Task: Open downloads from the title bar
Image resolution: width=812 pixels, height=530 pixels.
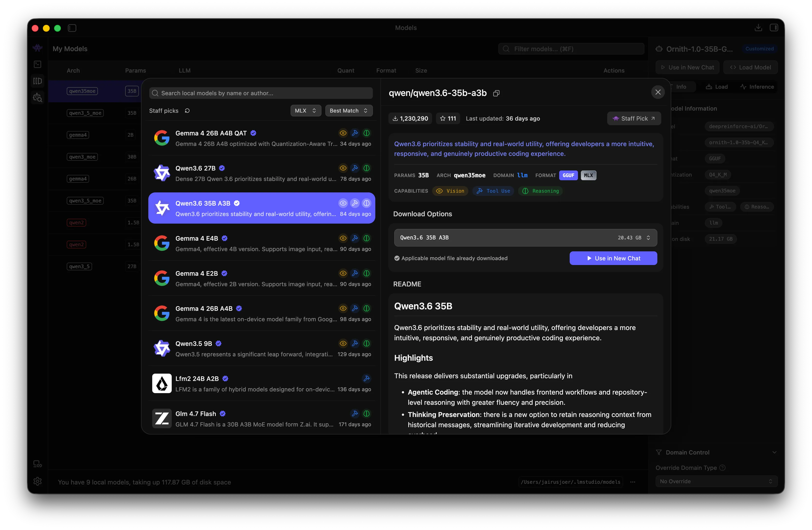Action: (x=758, y=28)
